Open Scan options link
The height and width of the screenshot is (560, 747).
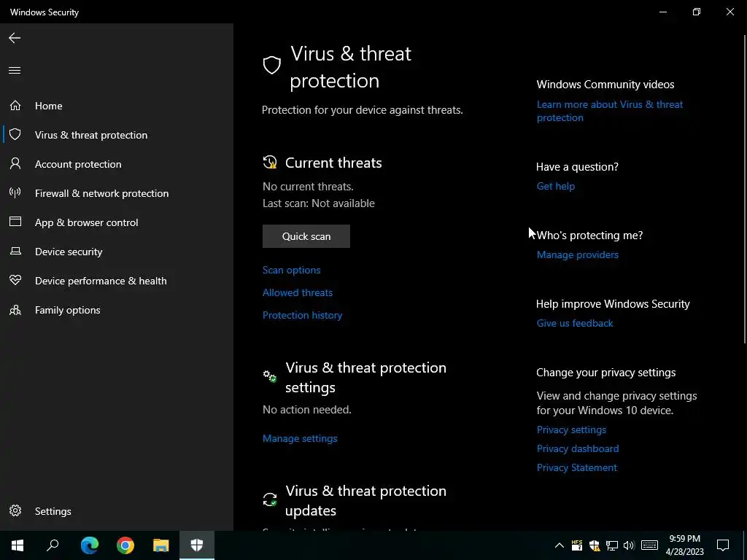292,270
